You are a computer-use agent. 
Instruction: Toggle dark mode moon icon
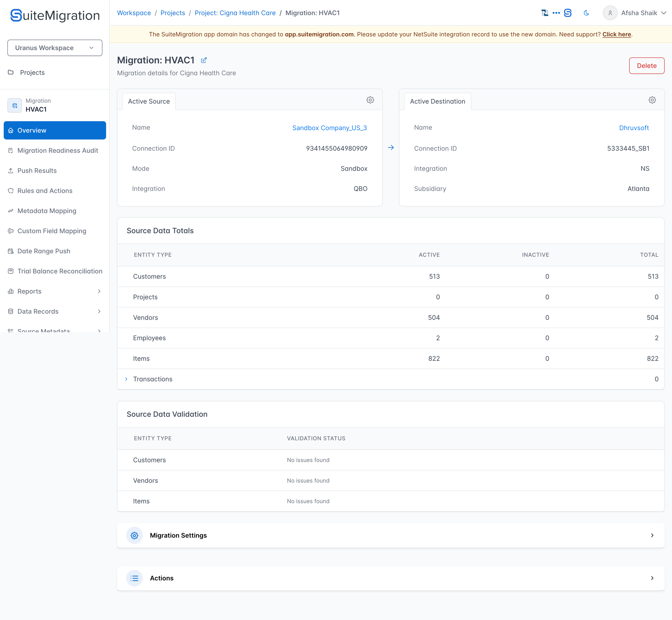pyautogui.click(x=586, y=13)
